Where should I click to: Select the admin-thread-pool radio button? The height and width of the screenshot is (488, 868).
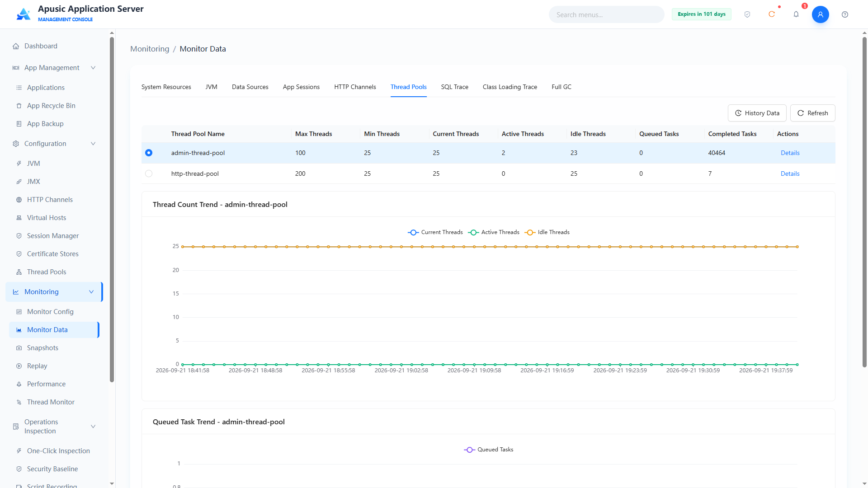[149, 153]
